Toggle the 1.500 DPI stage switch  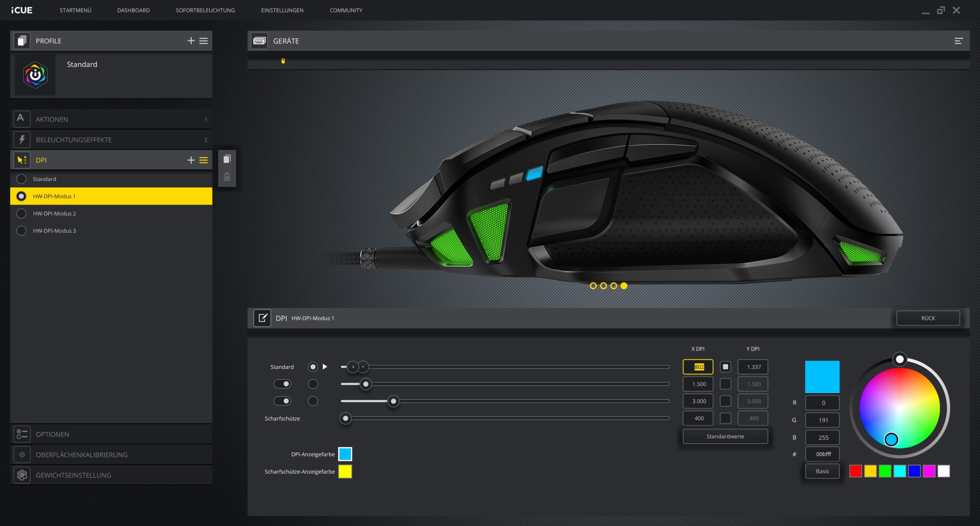(x=282, y=384)
